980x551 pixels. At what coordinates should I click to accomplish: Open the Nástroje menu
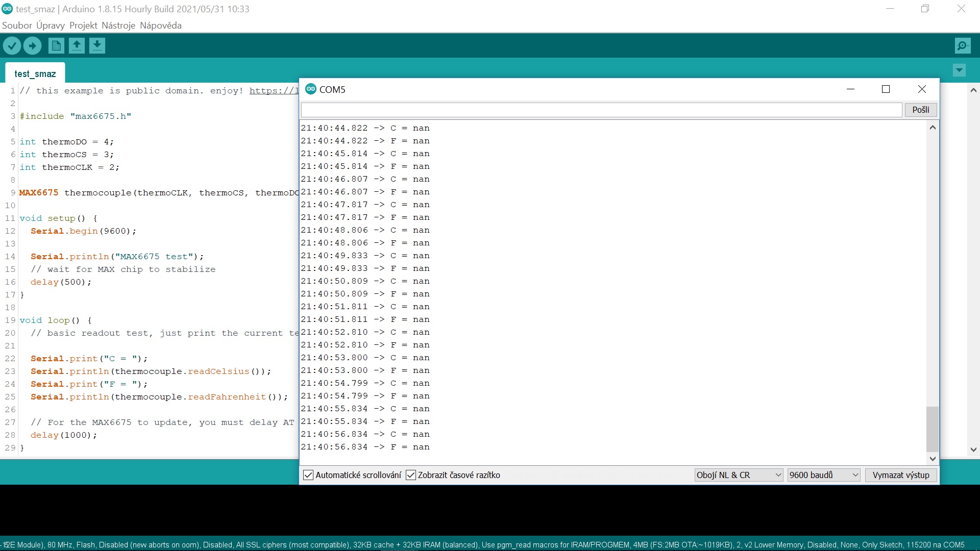[118, 26]
